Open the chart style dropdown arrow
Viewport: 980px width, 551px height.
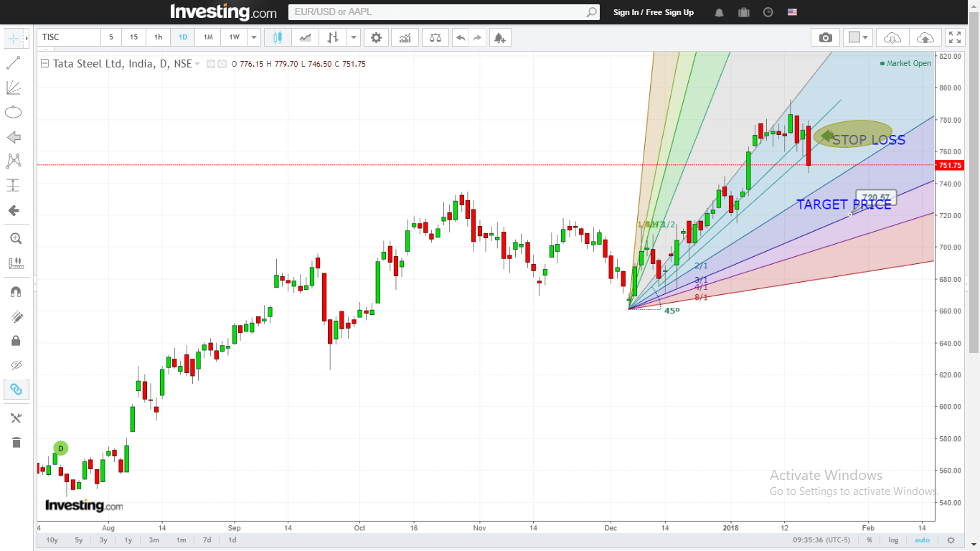click(x=353, y=37)
